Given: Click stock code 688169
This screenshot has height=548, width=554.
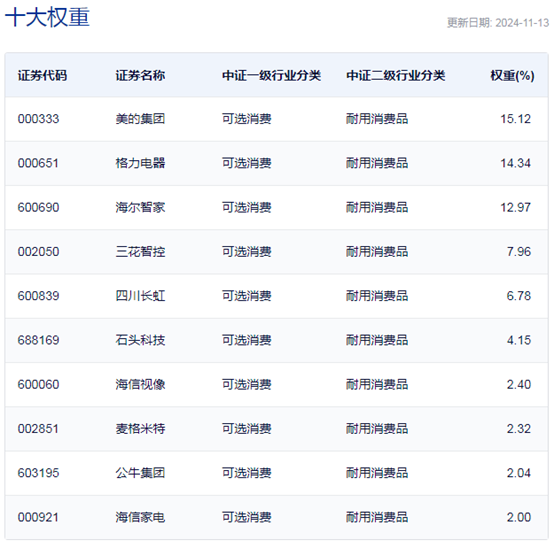Looking at the screenshot, I should coord(39,340).
